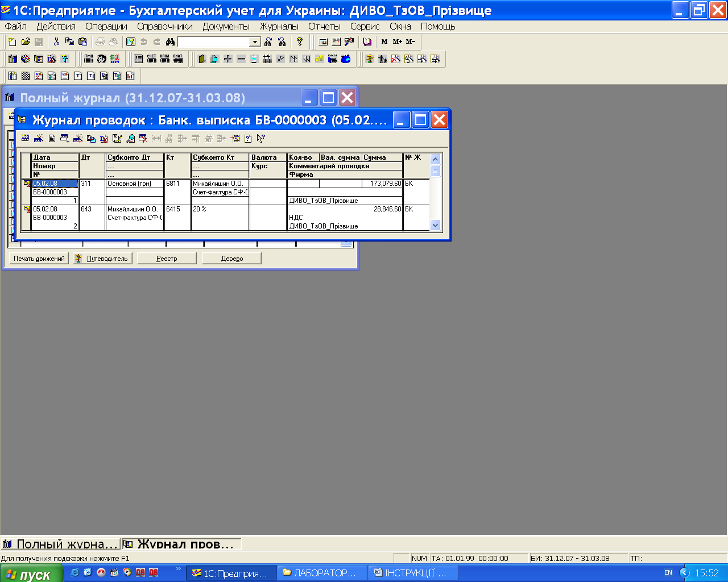Click the description '?' icon in Журнал проводок toolbar
This screenshot has width=728, height=582.
click(248, 138)
